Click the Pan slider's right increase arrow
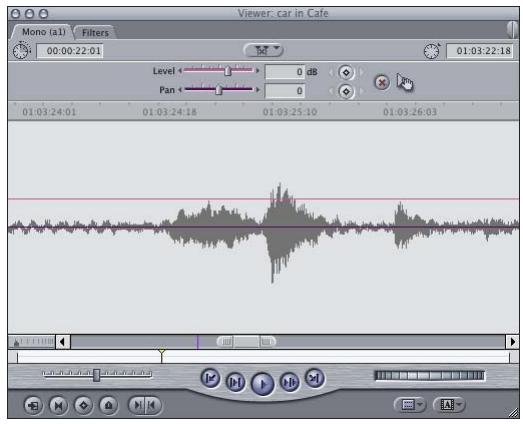 257,90
